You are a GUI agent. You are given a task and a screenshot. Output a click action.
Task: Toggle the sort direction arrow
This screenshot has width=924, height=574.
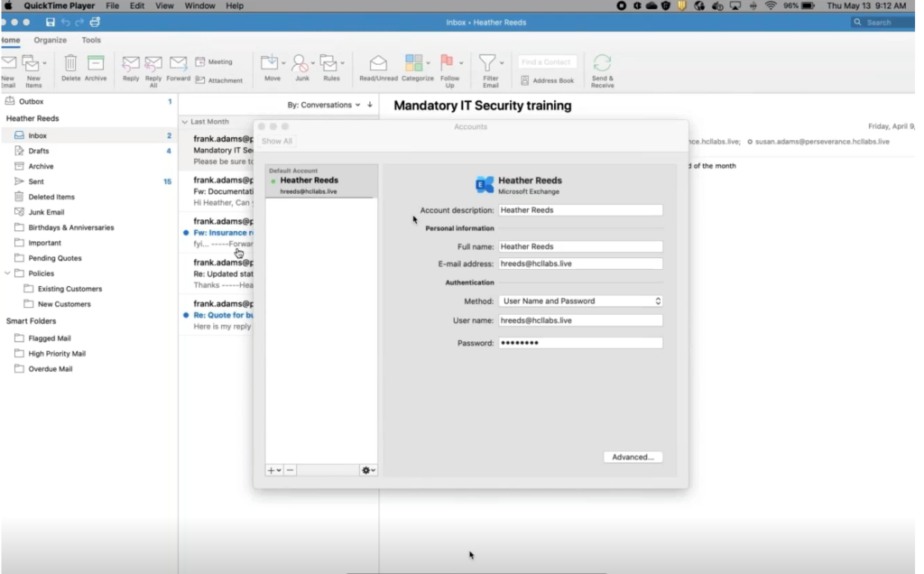pos(369,105)
